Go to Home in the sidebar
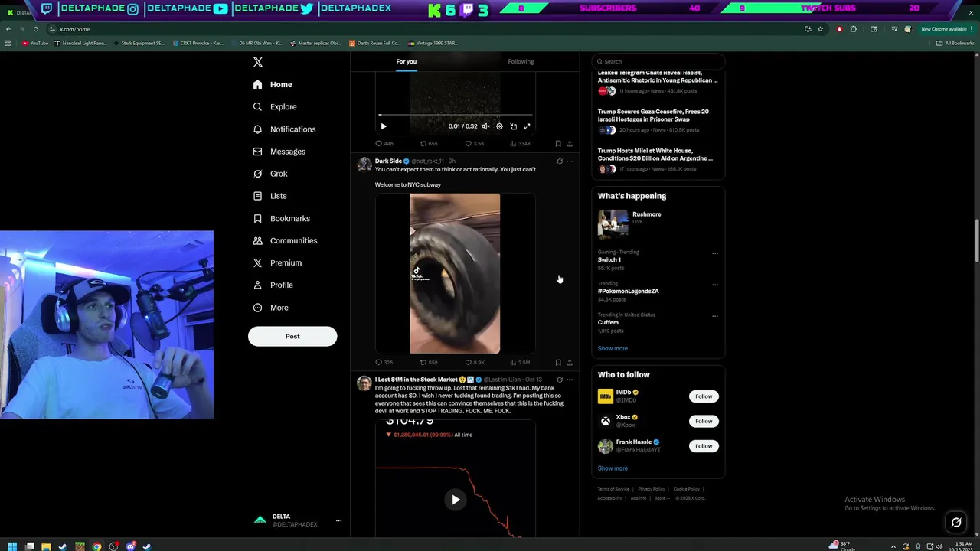Image resolution: width=980 pixels, height=551 pixels. tap(273, 84)
